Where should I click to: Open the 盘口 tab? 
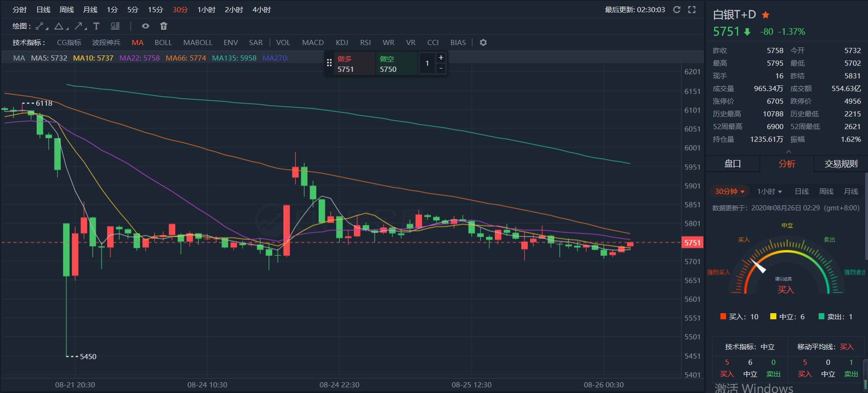tap(733, 163)
